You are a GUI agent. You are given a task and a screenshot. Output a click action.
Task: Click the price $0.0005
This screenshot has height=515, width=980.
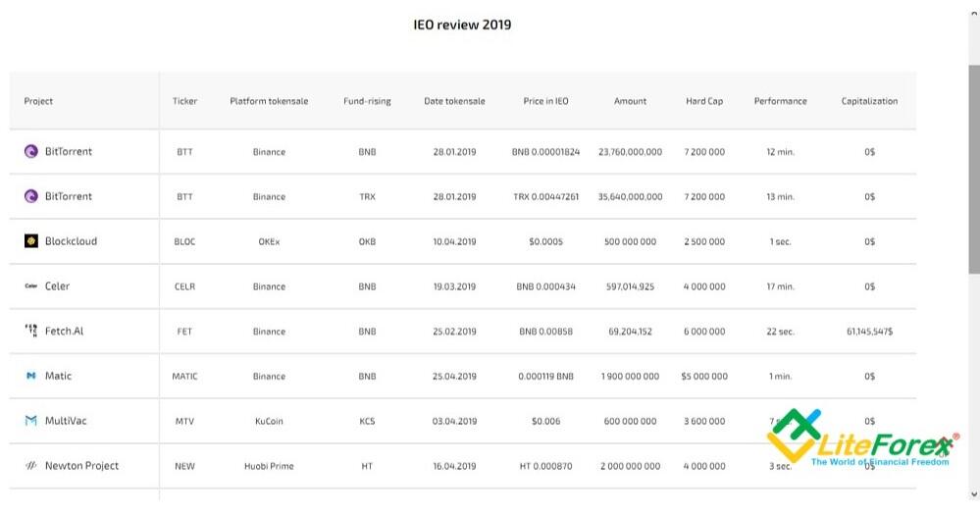click(545, 242)
